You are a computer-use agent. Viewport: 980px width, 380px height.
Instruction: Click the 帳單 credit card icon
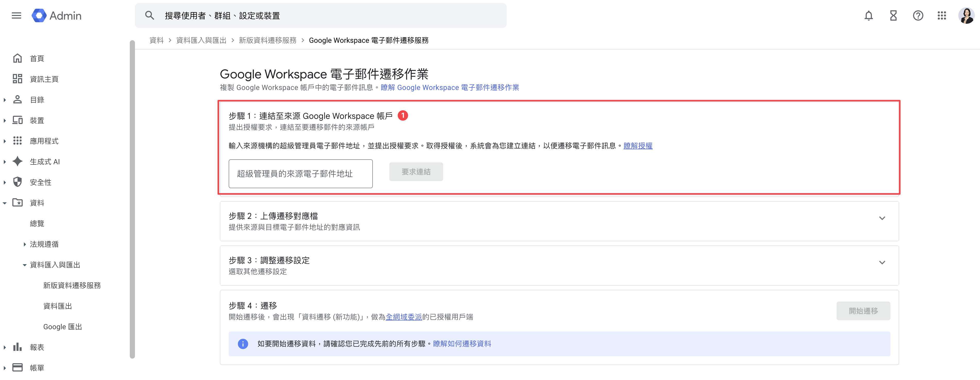click(18, 367)
